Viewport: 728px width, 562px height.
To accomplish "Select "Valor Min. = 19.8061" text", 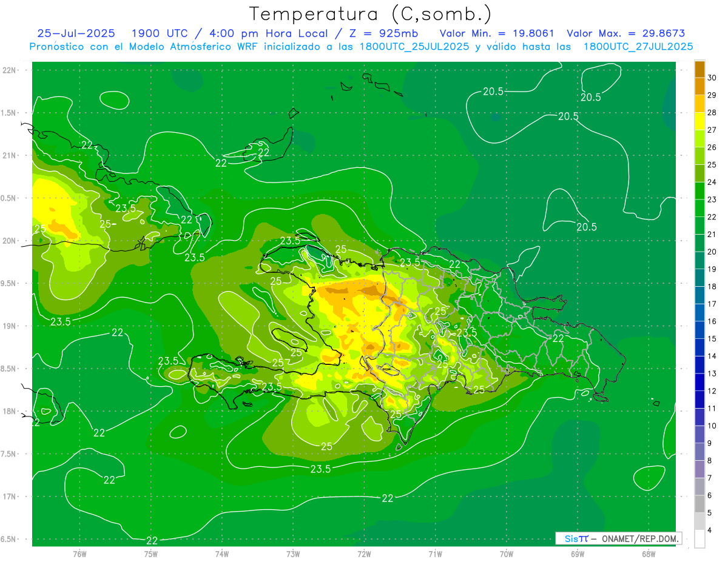I will pos(497,33).
